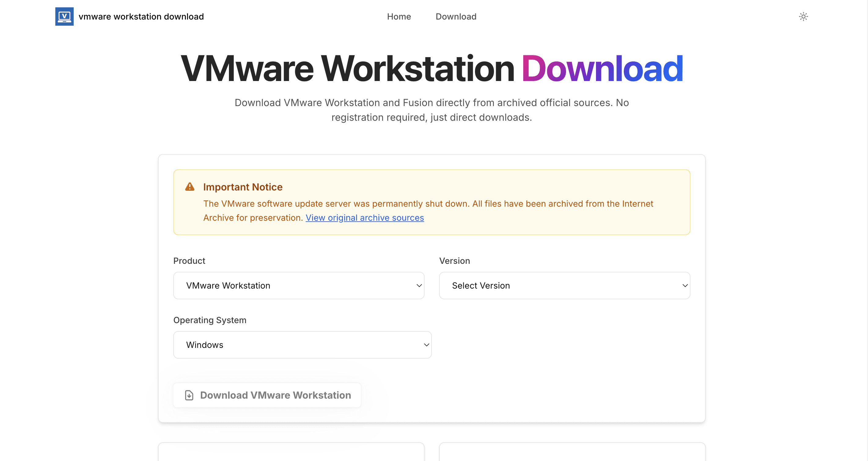Viewport: 868px width, 461px height.
Task: Click the Operating System field label
Action: click(x=210, y=320)
